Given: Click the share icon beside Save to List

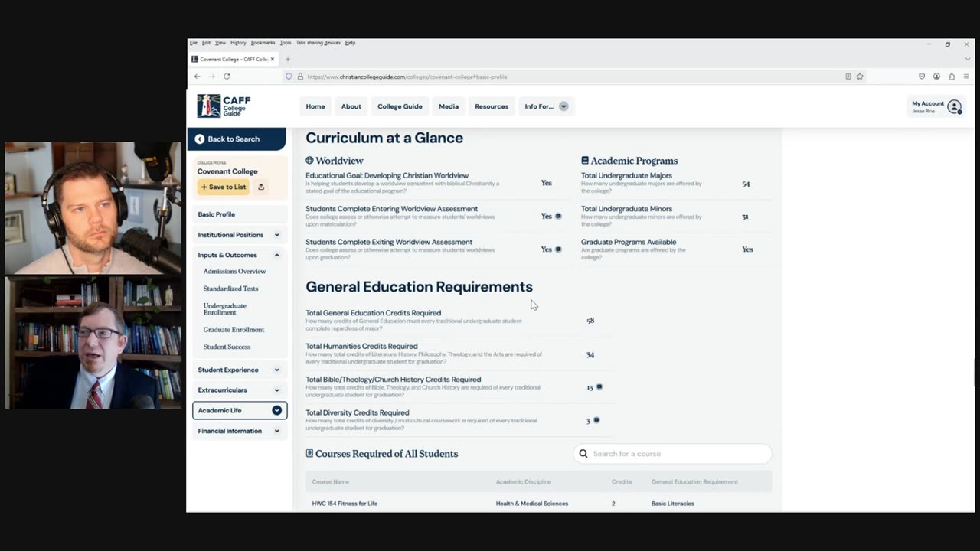Looking at the screenshot, I should pyautogui.click(x=261, y=187).
